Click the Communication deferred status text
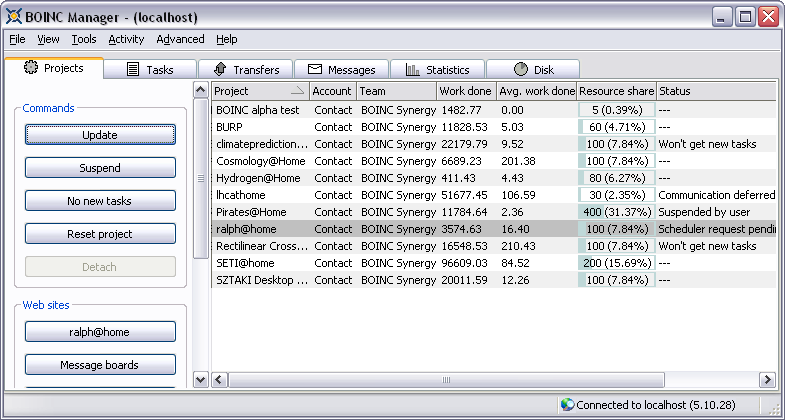The height and width of the screenshot is (420, 785). click(x=717, y=195)
